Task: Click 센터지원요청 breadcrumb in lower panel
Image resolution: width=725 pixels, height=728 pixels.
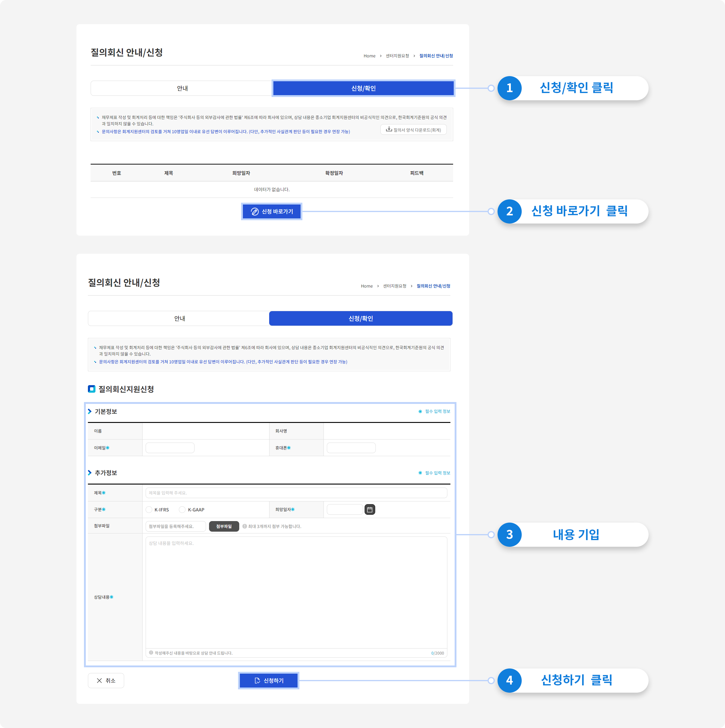Action: [395, 286]
